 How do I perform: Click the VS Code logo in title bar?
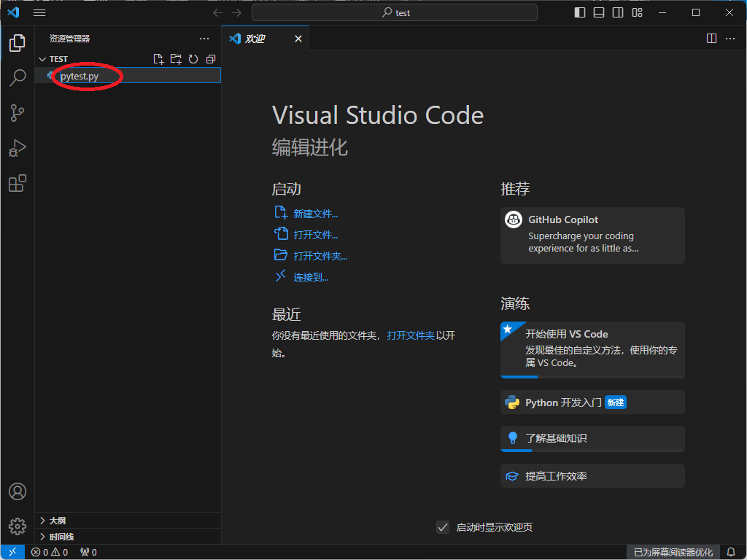point(13,12)
